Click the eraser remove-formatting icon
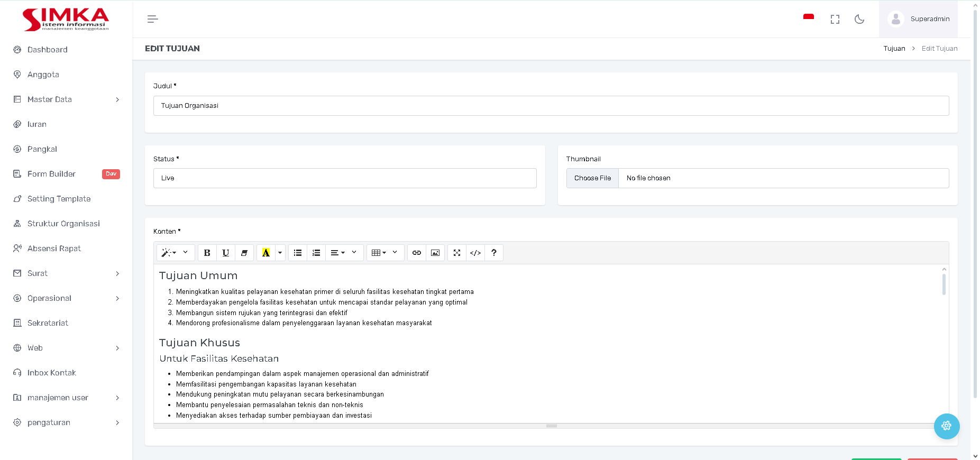 click(244, 253)
